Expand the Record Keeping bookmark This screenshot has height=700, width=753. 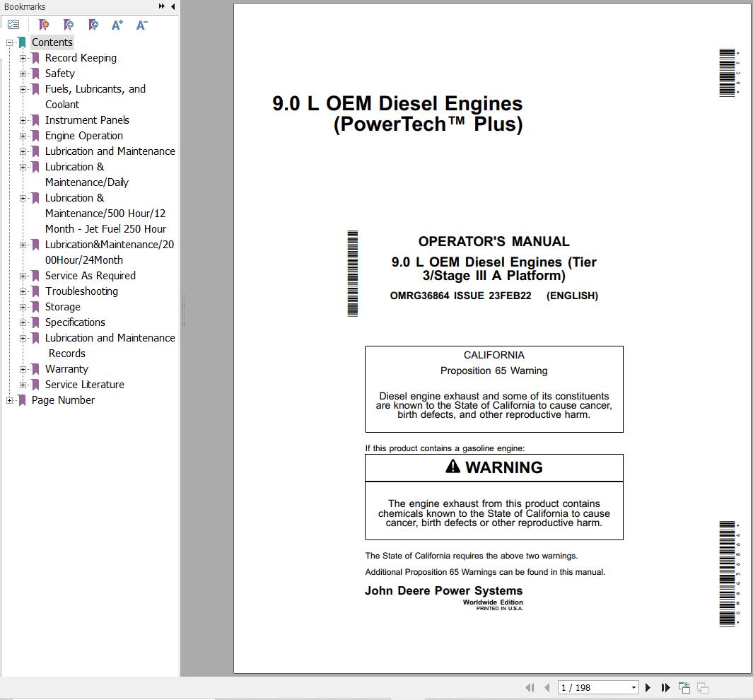23,58
